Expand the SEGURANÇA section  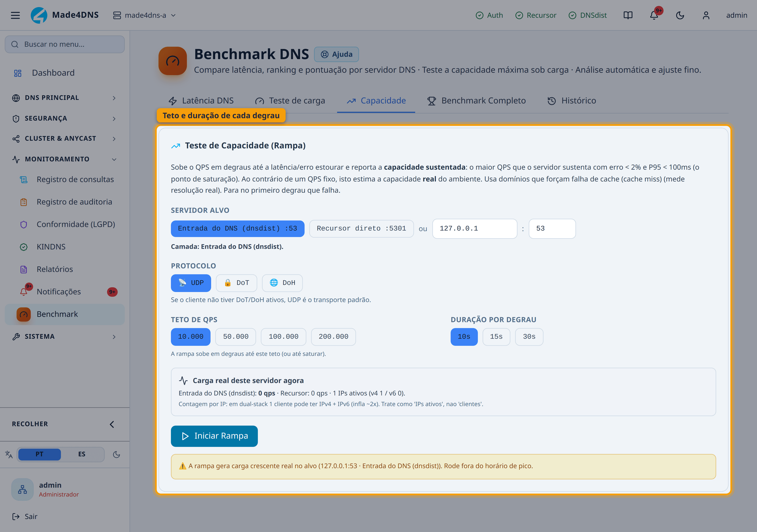(x=65, y=118)
